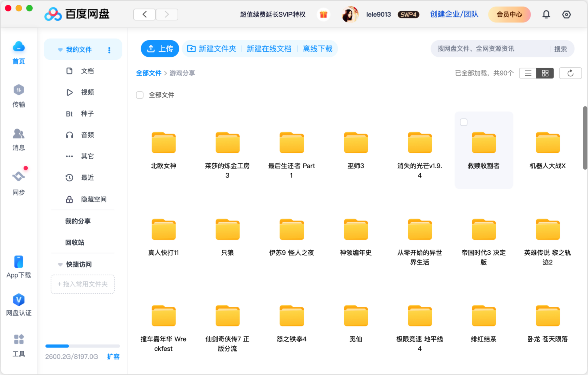Click folder name 神领编年史

point(356,253)
